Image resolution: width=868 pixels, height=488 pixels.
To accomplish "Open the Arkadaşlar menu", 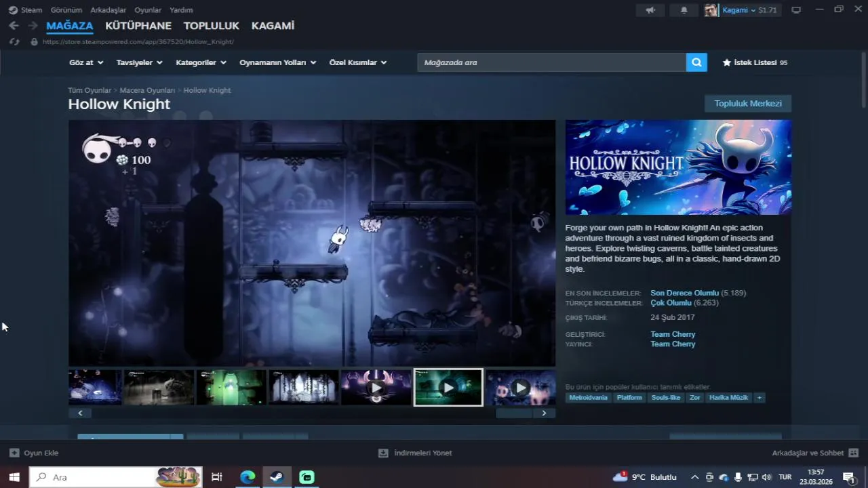I will tap(108, 10).
